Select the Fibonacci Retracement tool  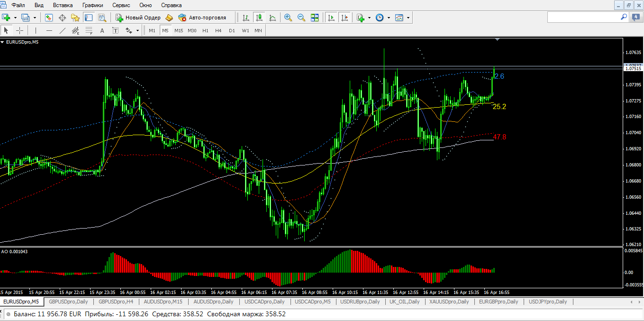tap(89, 30)
